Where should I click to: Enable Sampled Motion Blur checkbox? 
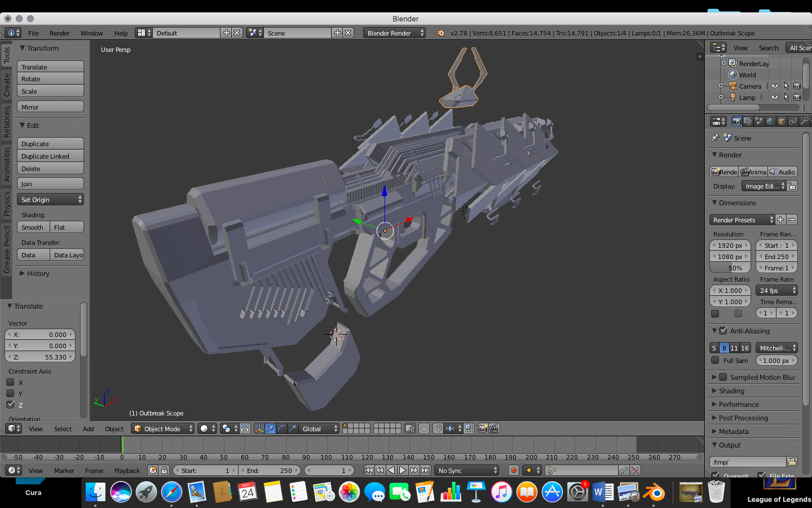click(x=723, y=377)
